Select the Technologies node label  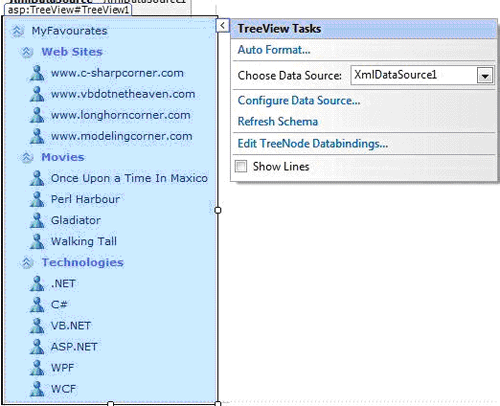tap(82, 263)
